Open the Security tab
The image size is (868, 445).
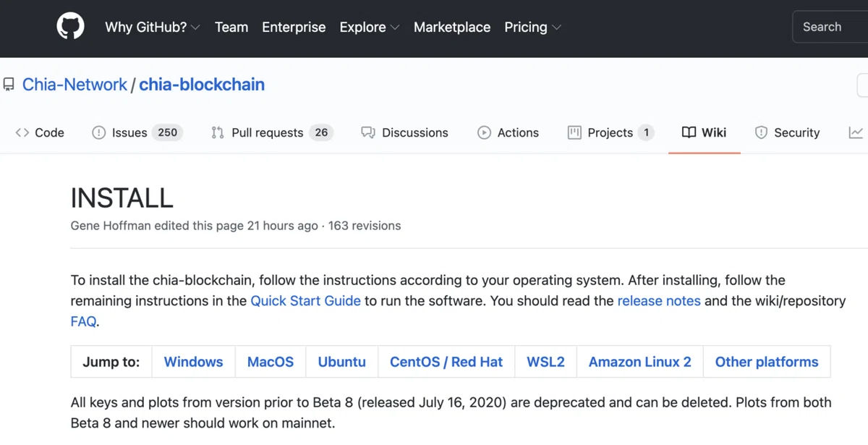(787, 132)
